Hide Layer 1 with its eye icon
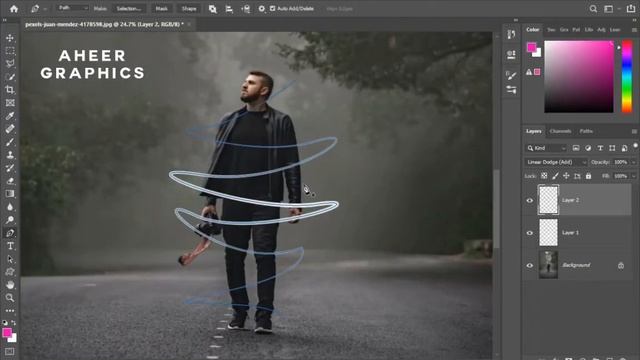 click(530, 233)
